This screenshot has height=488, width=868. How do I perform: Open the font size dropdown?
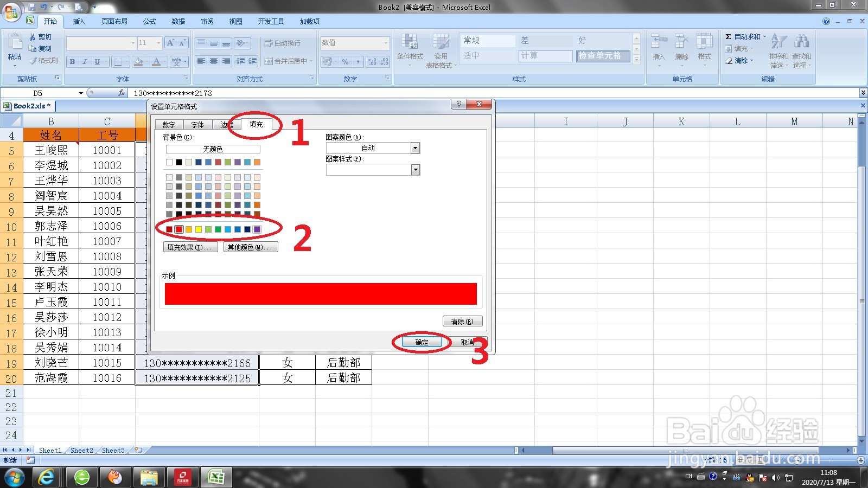[x=158, y=43]
